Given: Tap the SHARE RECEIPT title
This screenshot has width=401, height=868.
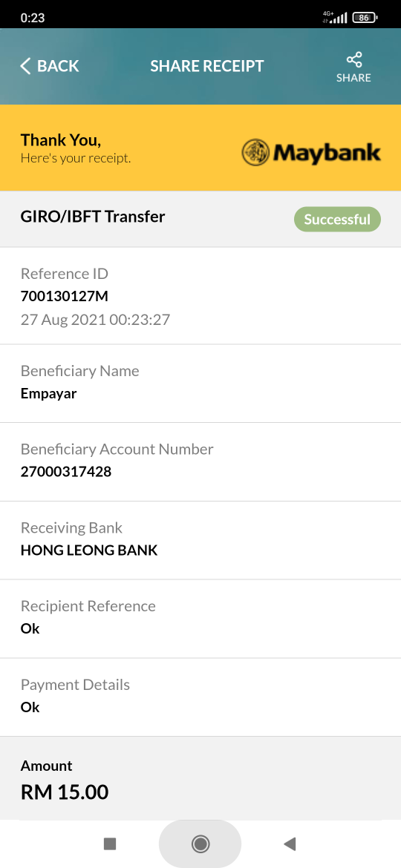Looking at the screenshot, I should click(x=207, y=66).
